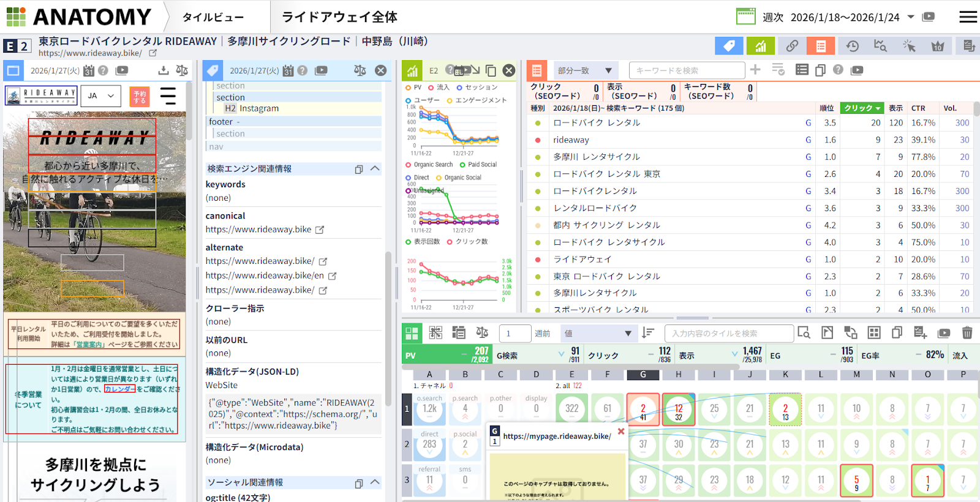Delete tiles with the trash icon

[x=967, y=333]
